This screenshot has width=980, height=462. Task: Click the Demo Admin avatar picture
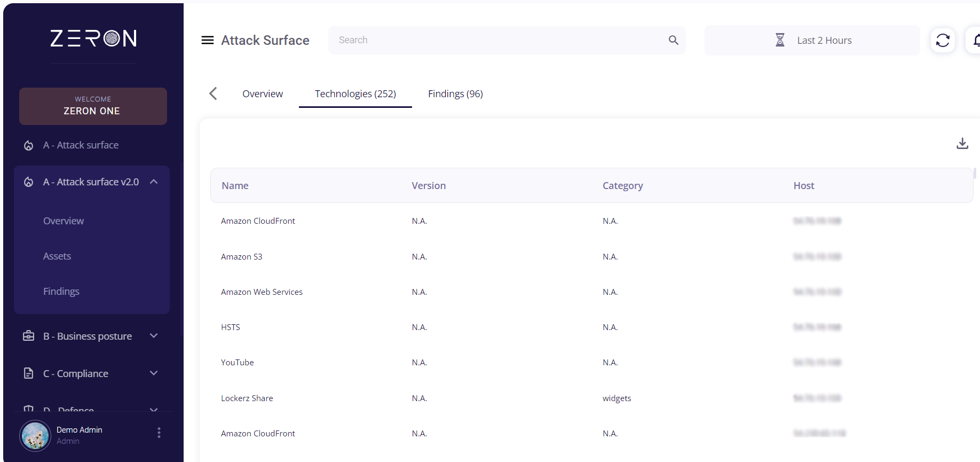[35, 435]
